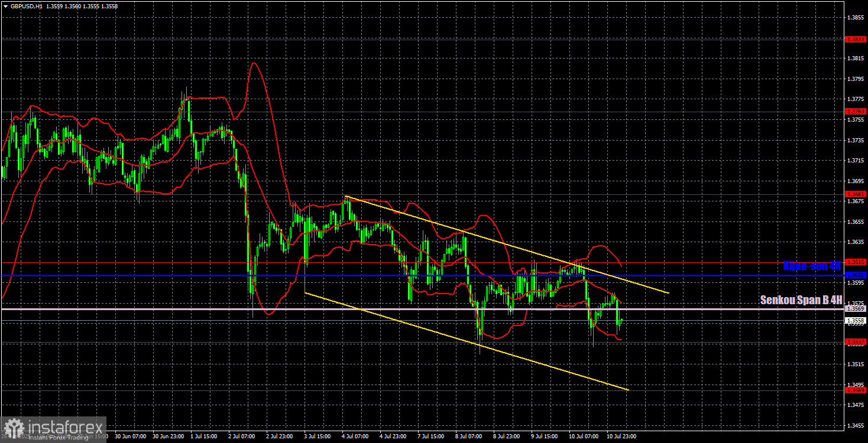868x443 pixels.
Task: Click the red 1.3833 level price tag
Action: pyautogui.click(x=856, y=39)
